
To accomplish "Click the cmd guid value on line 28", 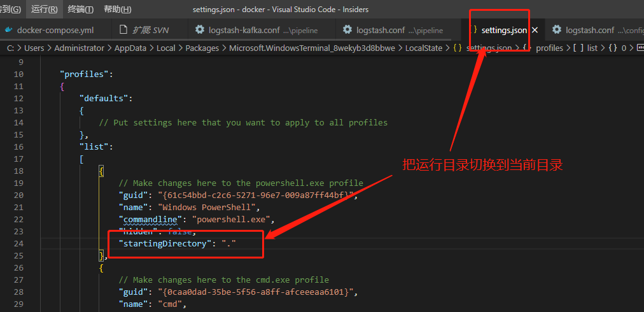I will click(256, 292).
